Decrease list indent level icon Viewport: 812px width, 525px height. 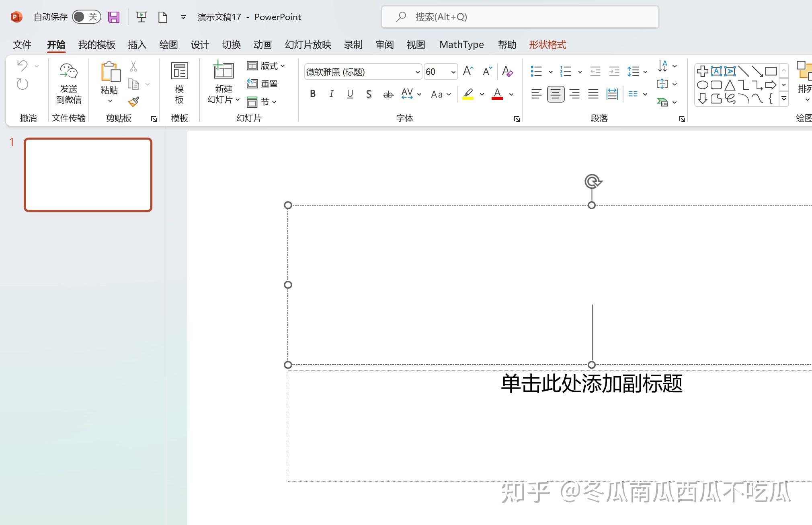(x=595, y=72)
